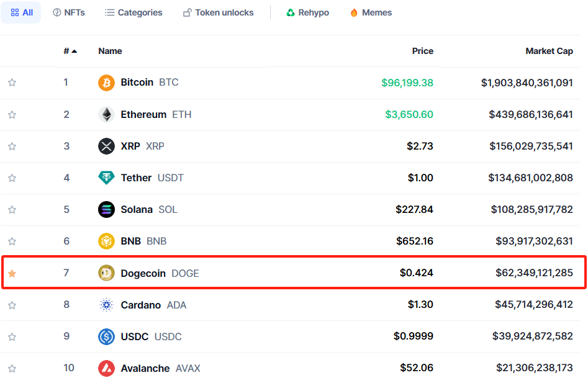This screenshot has width=588, height=383.
Task: Click the Ethereum logo icon
Action: coord(107,114)
